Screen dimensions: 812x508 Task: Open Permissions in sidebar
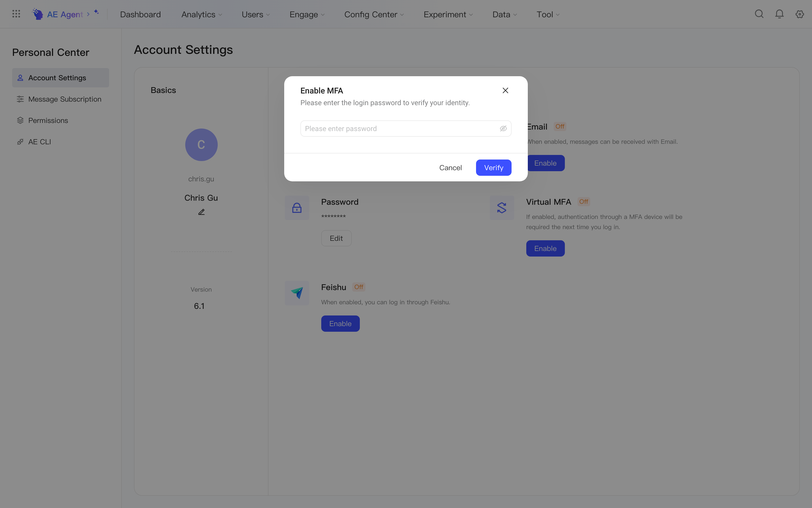click(61, 120)
